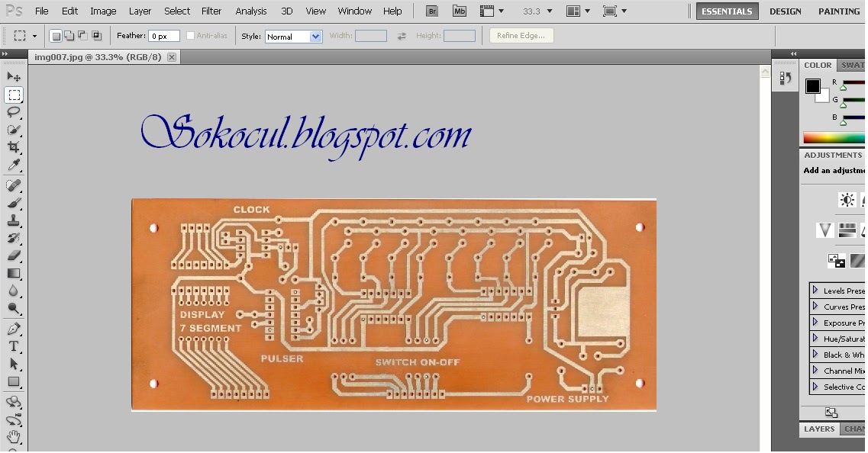Launch Adobe Bridge
Screen dimensions: 868x453
[432, 11]
